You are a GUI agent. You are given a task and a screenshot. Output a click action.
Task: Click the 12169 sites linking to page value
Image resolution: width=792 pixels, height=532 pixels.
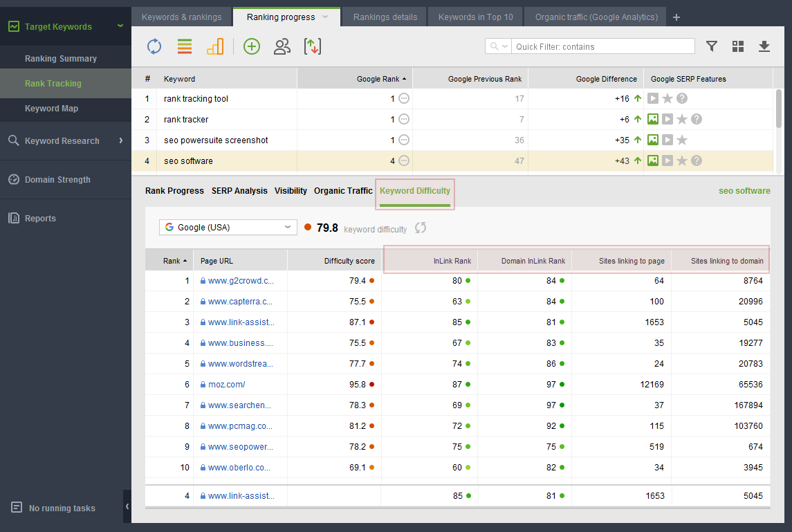pos(652,385)
